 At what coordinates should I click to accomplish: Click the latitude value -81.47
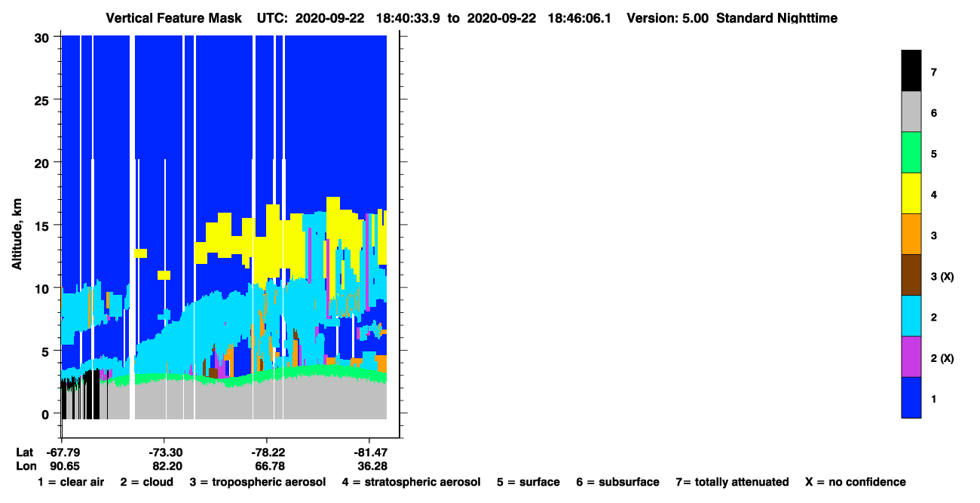[370, 452]
